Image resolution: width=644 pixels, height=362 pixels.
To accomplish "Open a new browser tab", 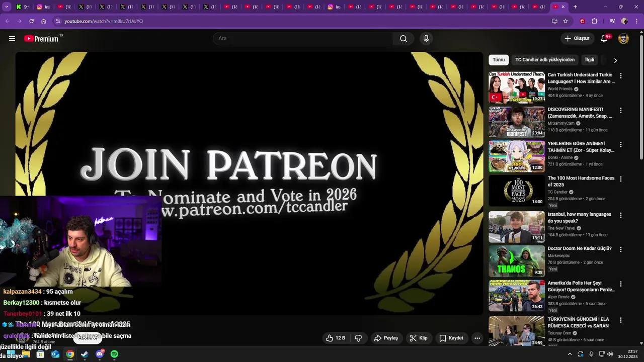I will click(575, 7).
